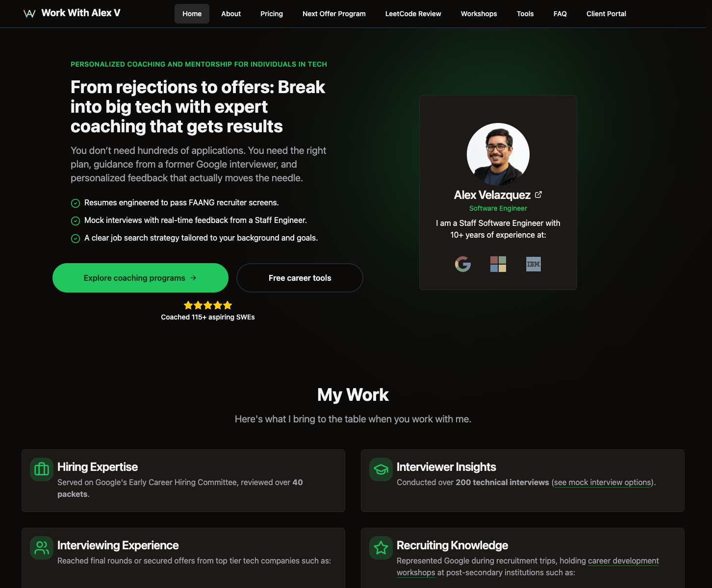Click the Alex Velazquez name link
712x588 pixels.
pos(492,195)
